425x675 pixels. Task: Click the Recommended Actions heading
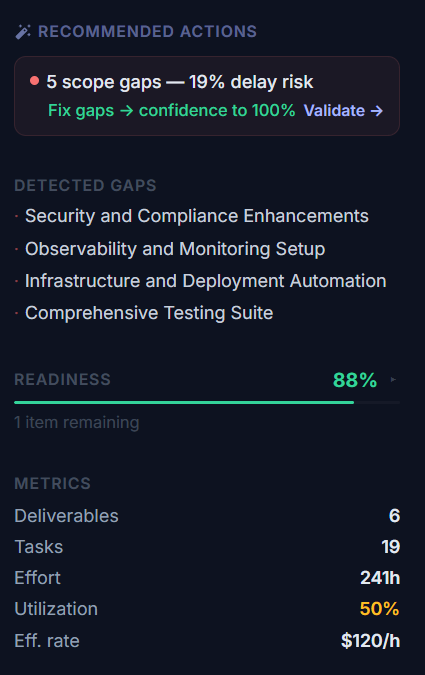pos(147,32)
